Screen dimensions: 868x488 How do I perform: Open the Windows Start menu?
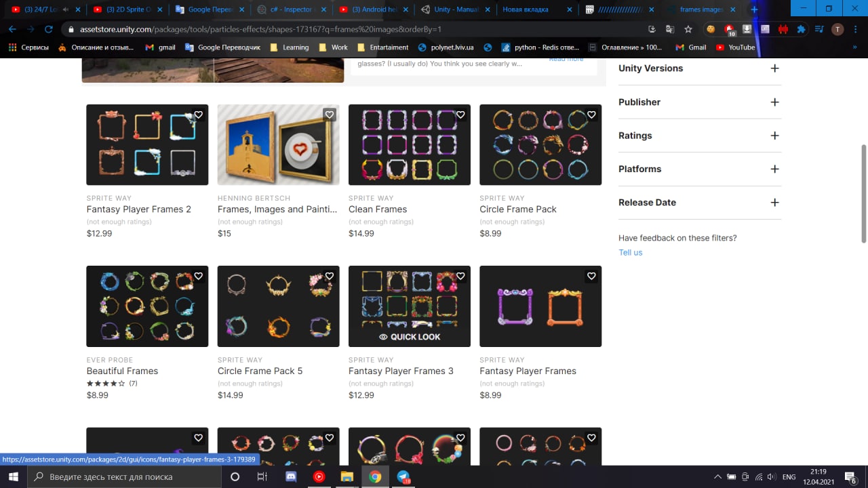click(x=14, y=476)
